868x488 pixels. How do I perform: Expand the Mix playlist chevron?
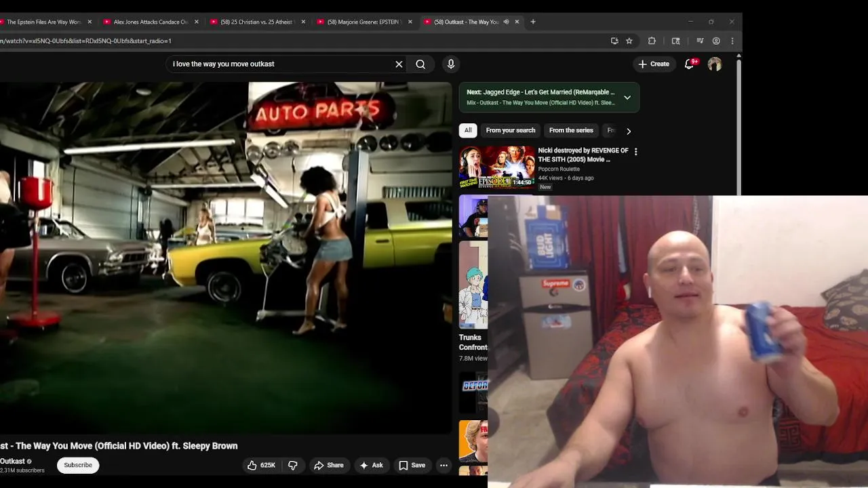pyautogui.click(x=627, y=98)
